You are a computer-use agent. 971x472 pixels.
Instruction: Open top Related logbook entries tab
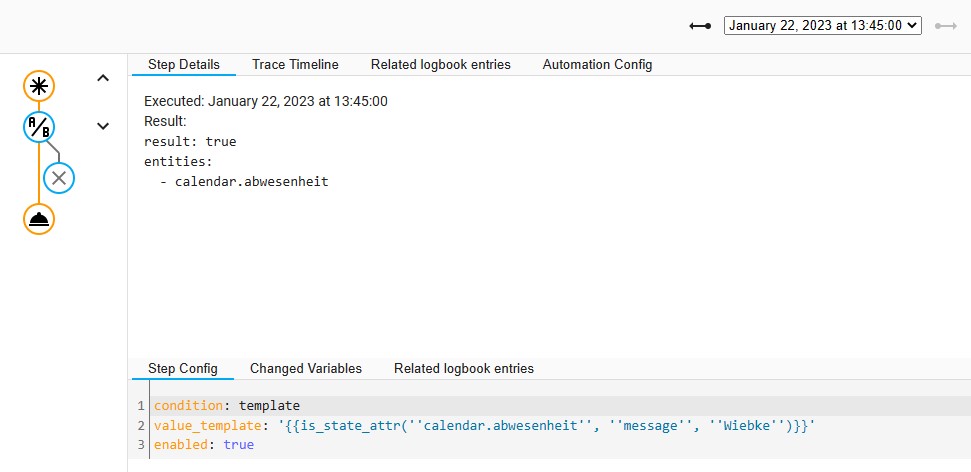pyautogui.click(x=440, y=64)
